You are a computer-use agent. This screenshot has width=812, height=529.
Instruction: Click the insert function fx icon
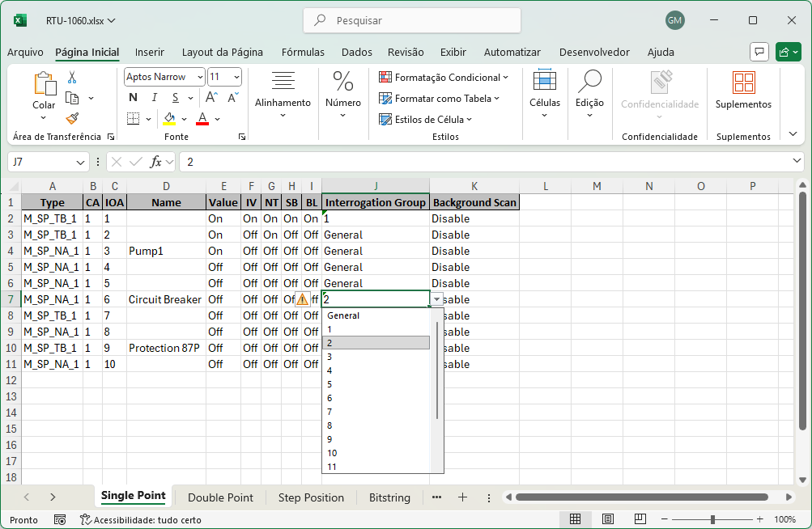[156, 162]
